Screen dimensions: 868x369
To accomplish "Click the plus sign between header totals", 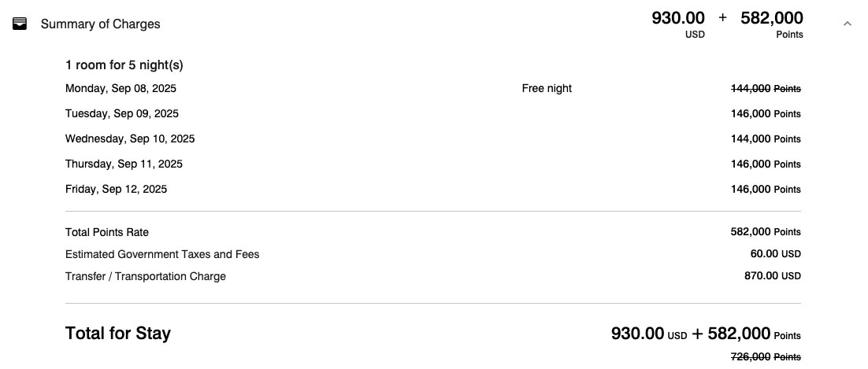I will click(x=722, y=18).
